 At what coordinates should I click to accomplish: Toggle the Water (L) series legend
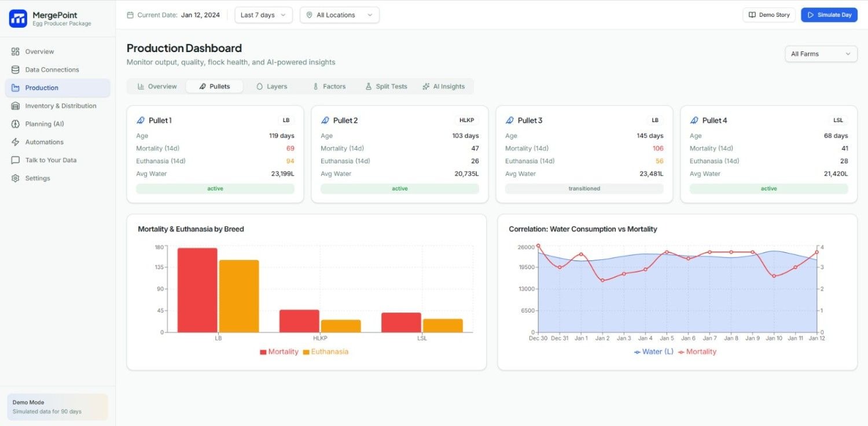pyautogui.click(x=654, y=351)
